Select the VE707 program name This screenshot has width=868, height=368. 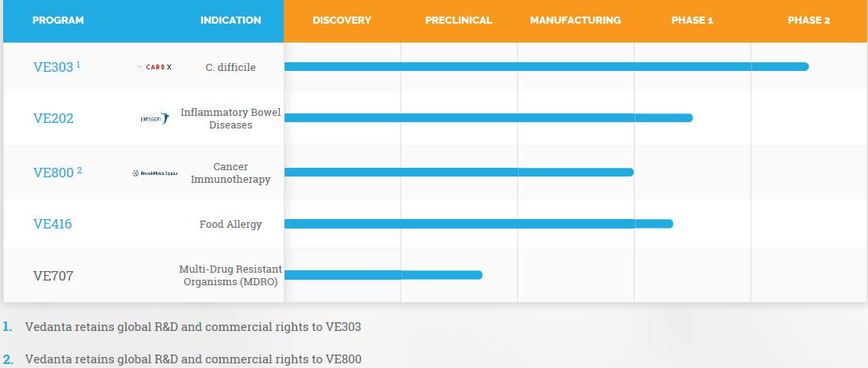click(x=53, y=276)
